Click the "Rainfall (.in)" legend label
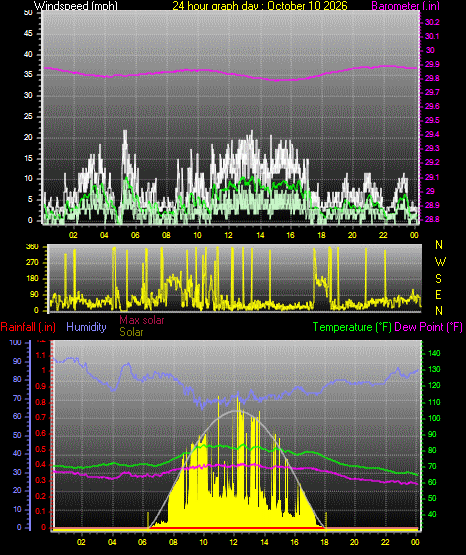 tap(28, 327)
